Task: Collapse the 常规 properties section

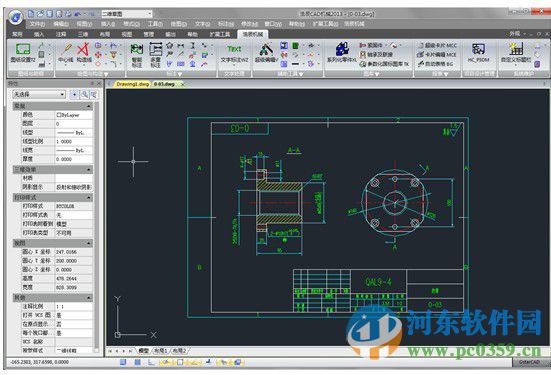Action: [x=89, y=106]
